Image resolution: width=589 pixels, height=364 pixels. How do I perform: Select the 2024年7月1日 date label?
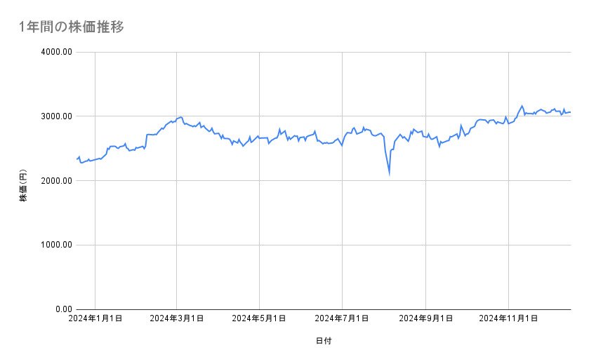(342, 318)
